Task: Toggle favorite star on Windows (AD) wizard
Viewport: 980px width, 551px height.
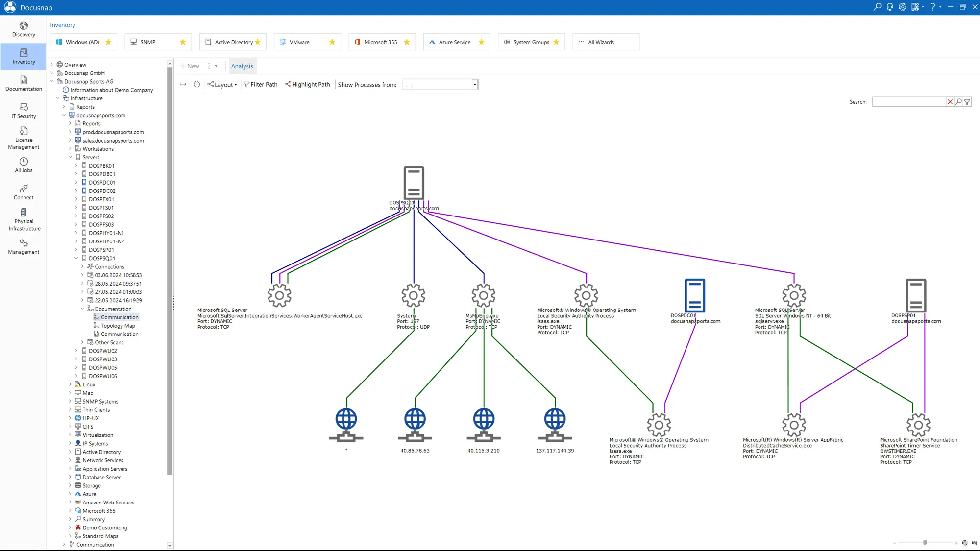Action: [x=108, y=42]
